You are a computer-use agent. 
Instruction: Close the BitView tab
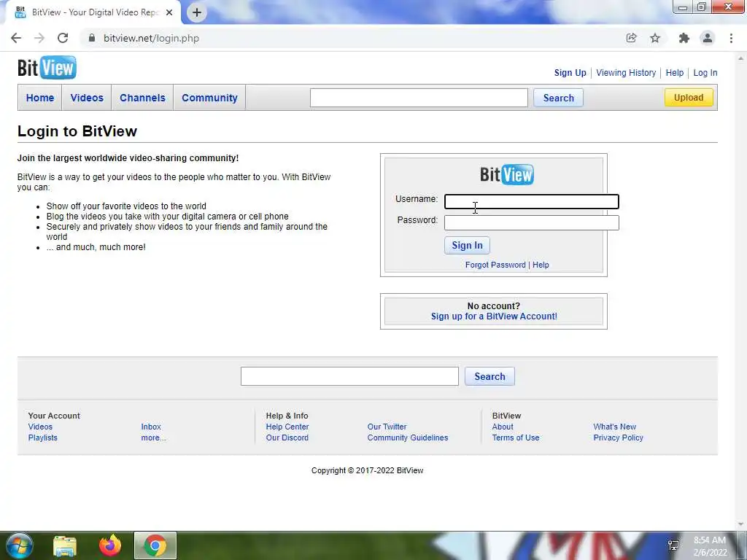coord(169,12)
